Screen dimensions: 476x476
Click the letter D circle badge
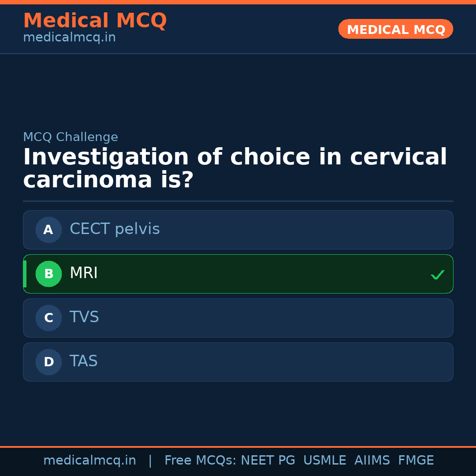48,362
